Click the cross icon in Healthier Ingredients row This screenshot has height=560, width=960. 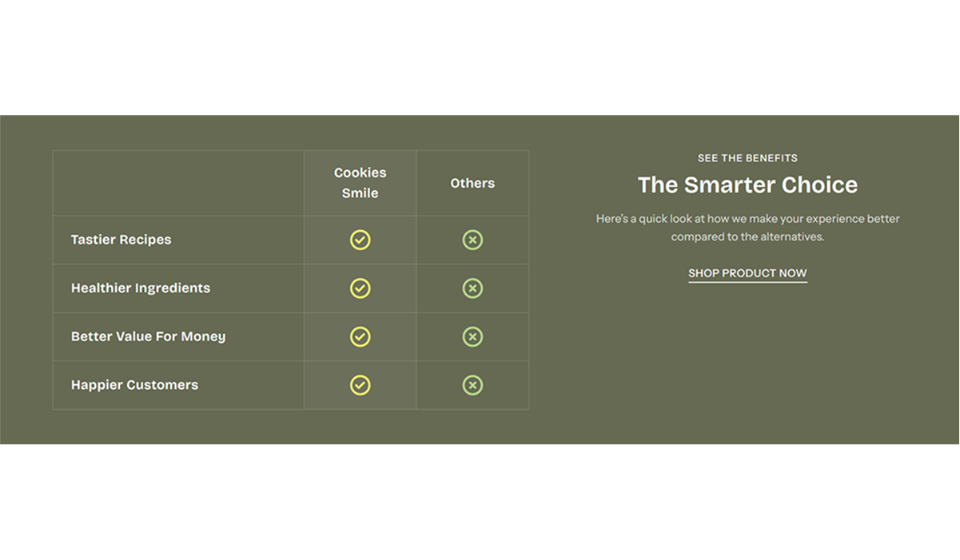pyautogui.click(x=472, y=288)
